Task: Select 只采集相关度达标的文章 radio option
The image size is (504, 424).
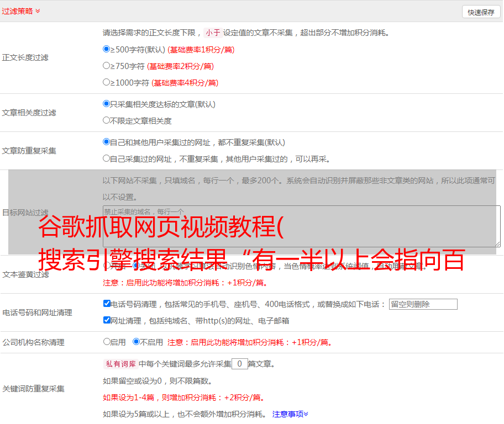Action: [107, 104]
